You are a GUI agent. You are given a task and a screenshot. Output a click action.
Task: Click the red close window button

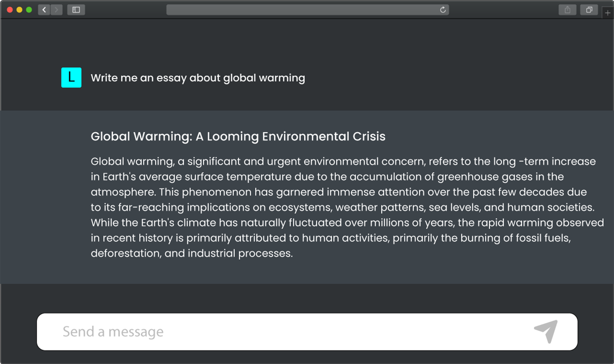click(x=10, y=10)
